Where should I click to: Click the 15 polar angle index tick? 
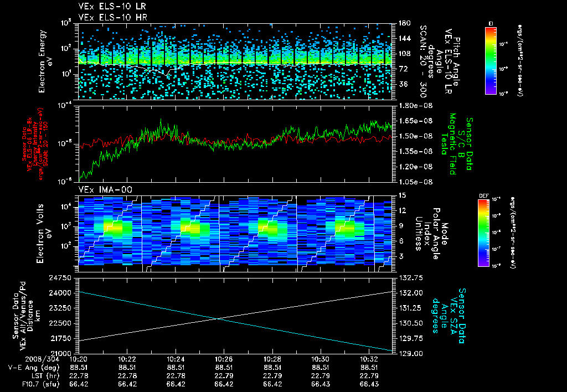402,195
